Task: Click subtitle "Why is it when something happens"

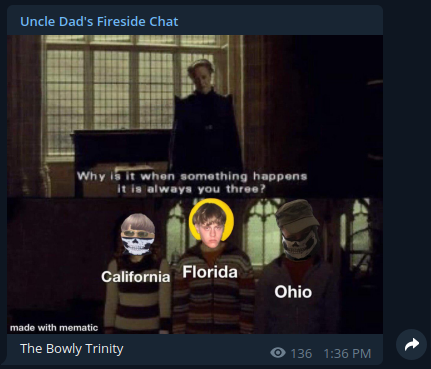Action: click(x=192, y=176)
